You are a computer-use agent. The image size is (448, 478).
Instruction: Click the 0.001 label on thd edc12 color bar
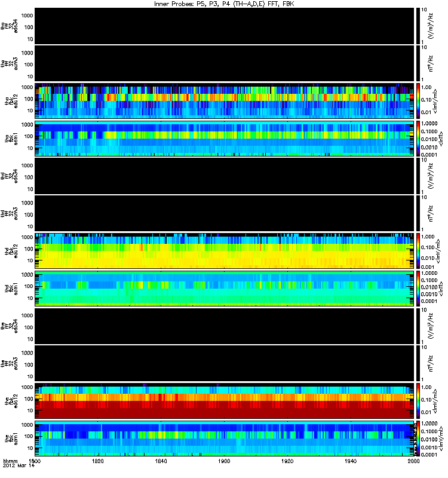427,266
